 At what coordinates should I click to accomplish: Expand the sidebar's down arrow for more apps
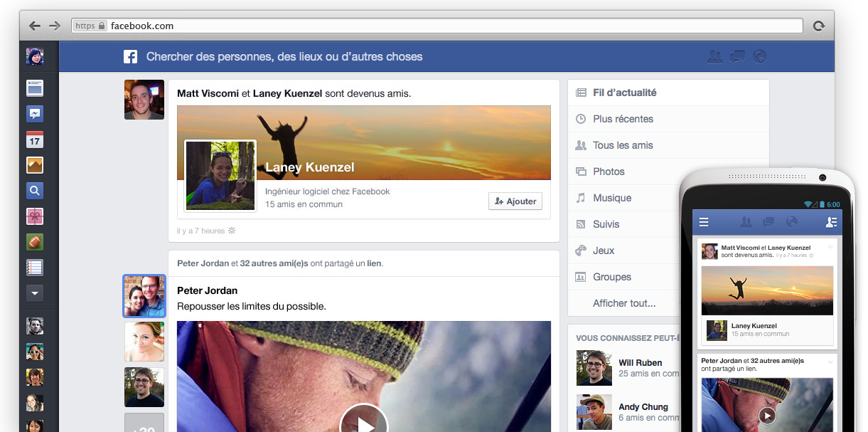tap(35, 293)
